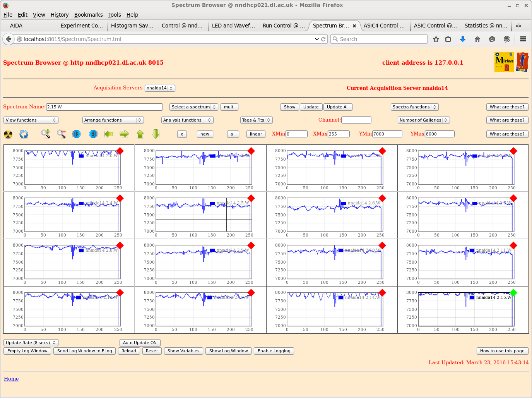The width and height of the screenshot is (532, 398).
Task: Open the downloads arrow icon
Action: [x=463, y=39]
